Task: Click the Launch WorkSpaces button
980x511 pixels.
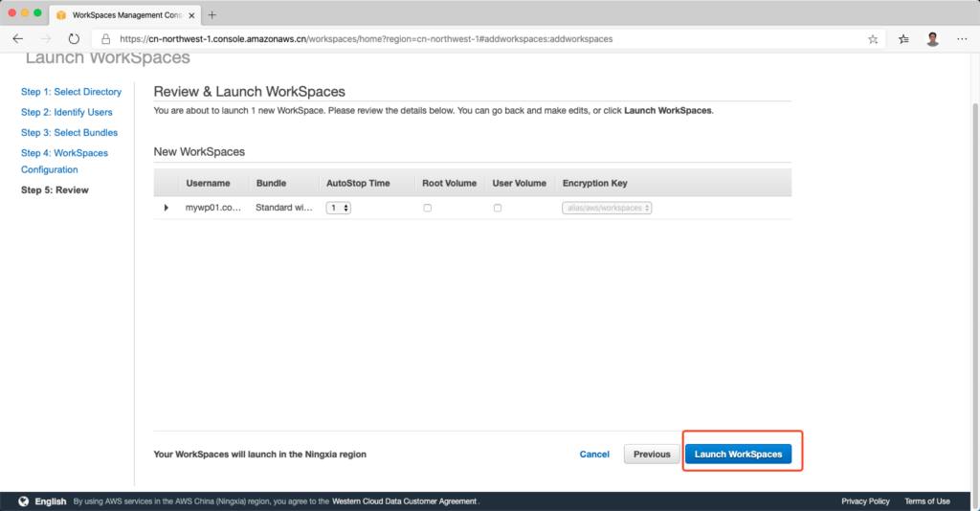Action: click(738, 454)
